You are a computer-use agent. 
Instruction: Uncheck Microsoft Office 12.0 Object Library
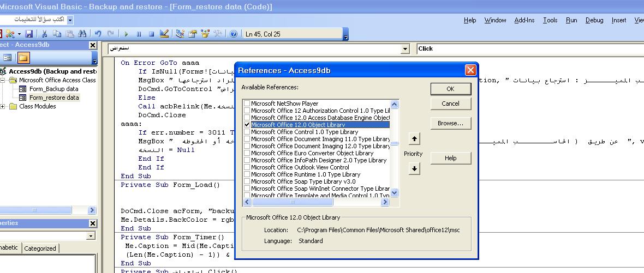pos(247,125)
